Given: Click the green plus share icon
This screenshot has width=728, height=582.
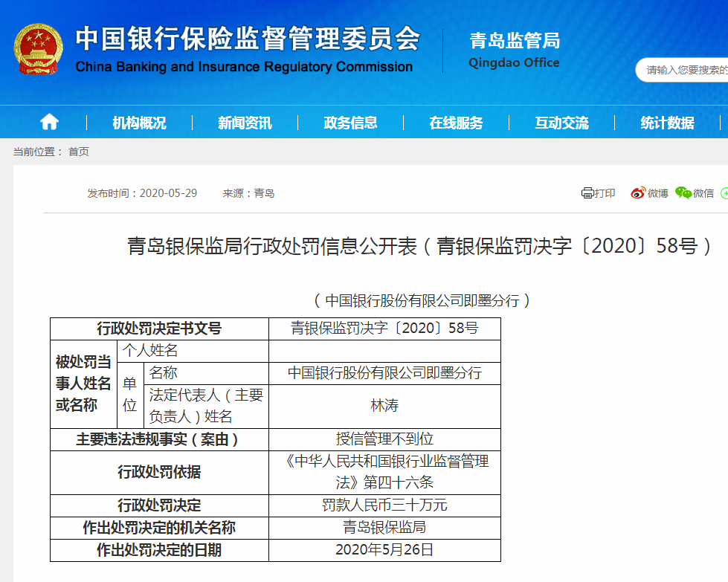Looking at the screenshot, I should point(724,193).
